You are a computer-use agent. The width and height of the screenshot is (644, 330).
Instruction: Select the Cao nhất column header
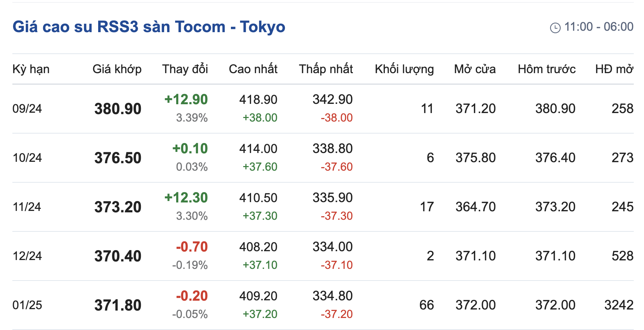[253, 69]
